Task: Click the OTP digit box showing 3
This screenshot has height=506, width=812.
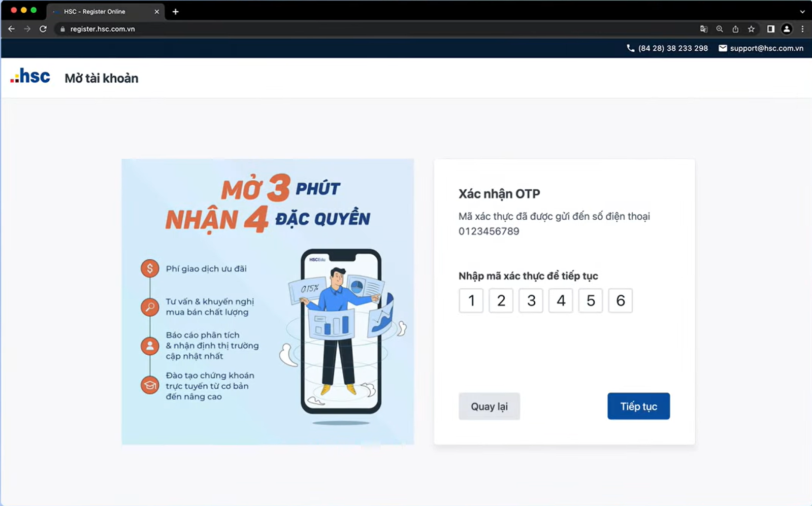Action: [531, 300]
